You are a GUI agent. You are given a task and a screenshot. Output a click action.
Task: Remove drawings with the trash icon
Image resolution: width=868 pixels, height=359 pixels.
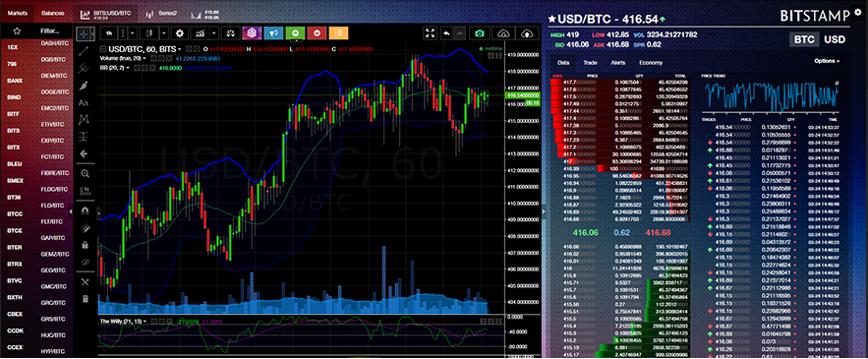click(85, 299)
